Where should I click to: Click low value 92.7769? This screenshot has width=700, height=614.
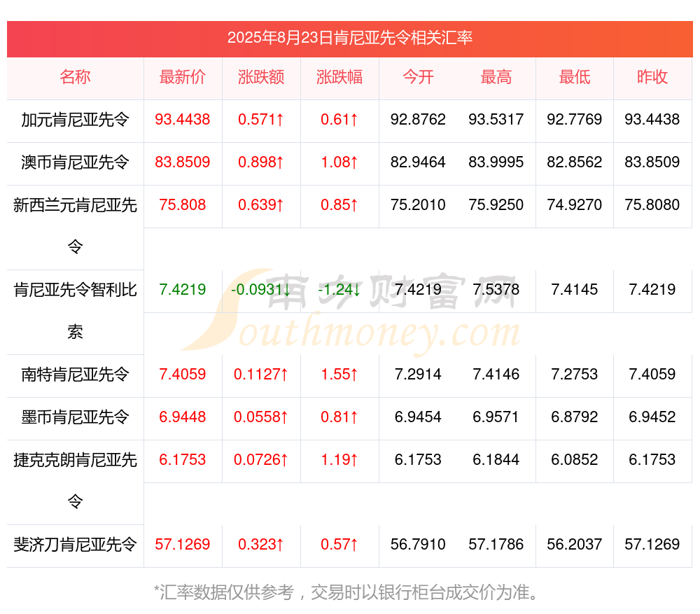(575, 119)
